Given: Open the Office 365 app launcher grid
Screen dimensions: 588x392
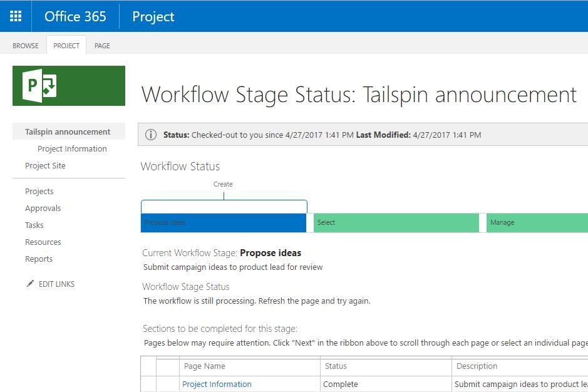Looking at the screenshot, I should [16, 16].
